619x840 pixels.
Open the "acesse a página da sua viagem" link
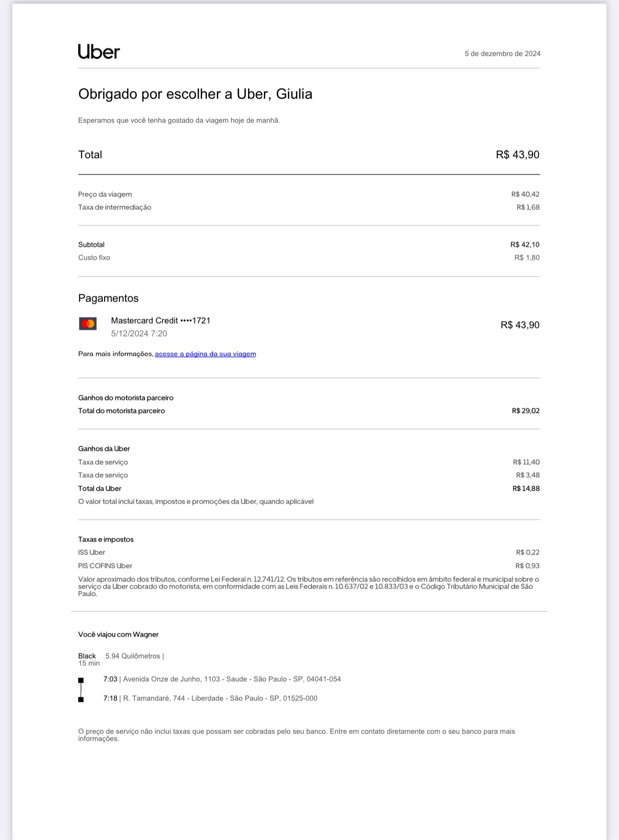click(x=205, y=354)
